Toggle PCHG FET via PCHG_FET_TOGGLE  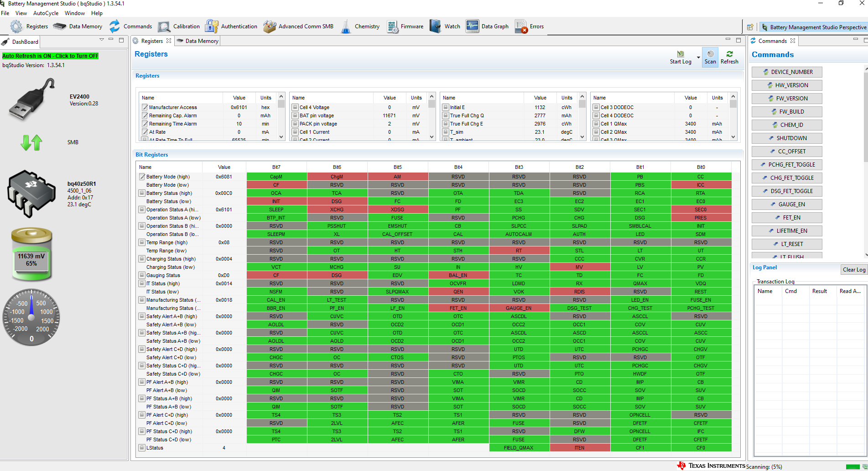click(x=787, y=165)
